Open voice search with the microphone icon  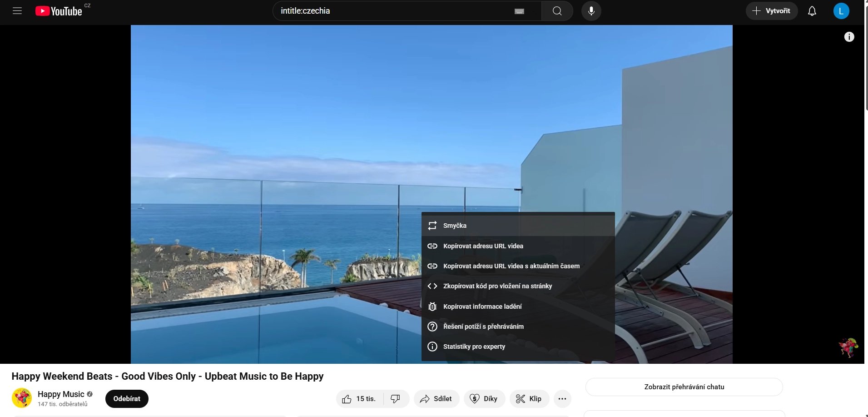pyautogui.click(x=591, y=10)
